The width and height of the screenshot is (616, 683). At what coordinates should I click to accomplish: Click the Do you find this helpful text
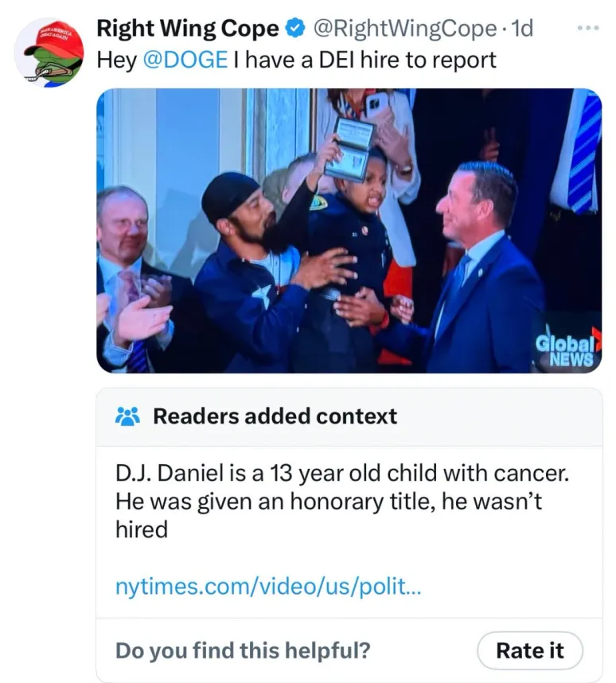tap(243, 651)
